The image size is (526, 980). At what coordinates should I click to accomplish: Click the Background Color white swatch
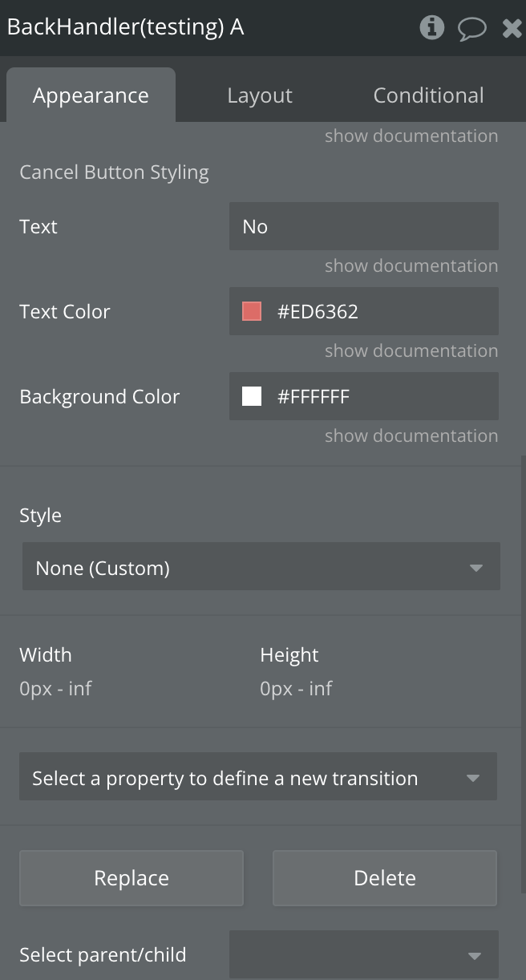pos(252,396)
